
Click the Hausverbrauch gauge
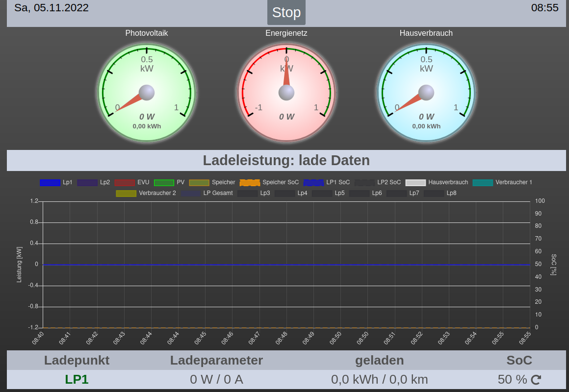(x=426, y=93)
